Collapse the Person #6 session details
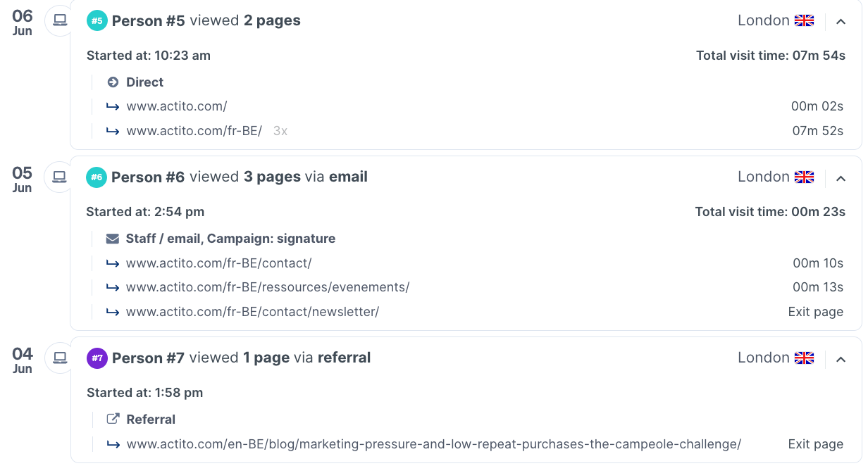 [x=841, y=178]
